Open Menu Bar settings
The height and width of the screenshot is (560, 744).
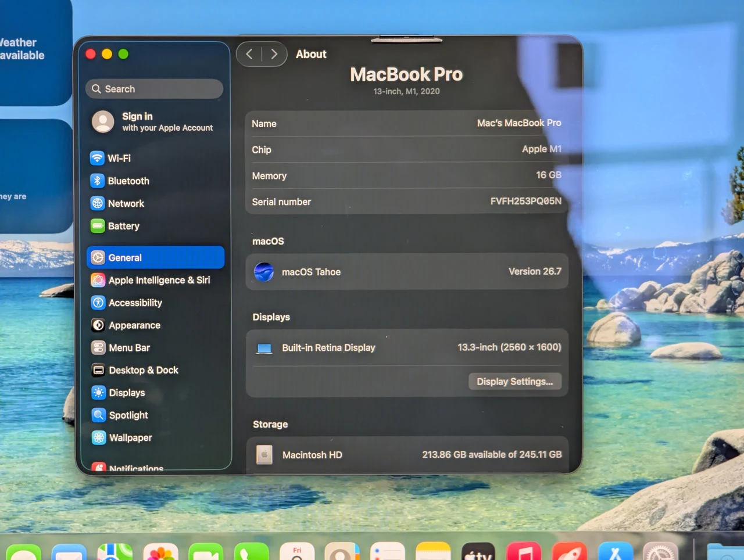click(x=121, y=347)
